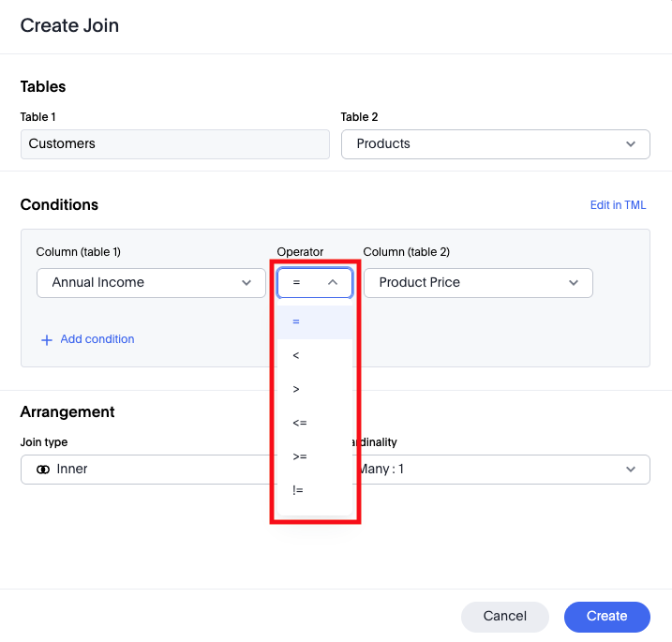The height and width of the screenshot is (642, 672).
Task: Click the chevron arrow in the Products field
Action: pyautogui.click(x=630, y=144)
